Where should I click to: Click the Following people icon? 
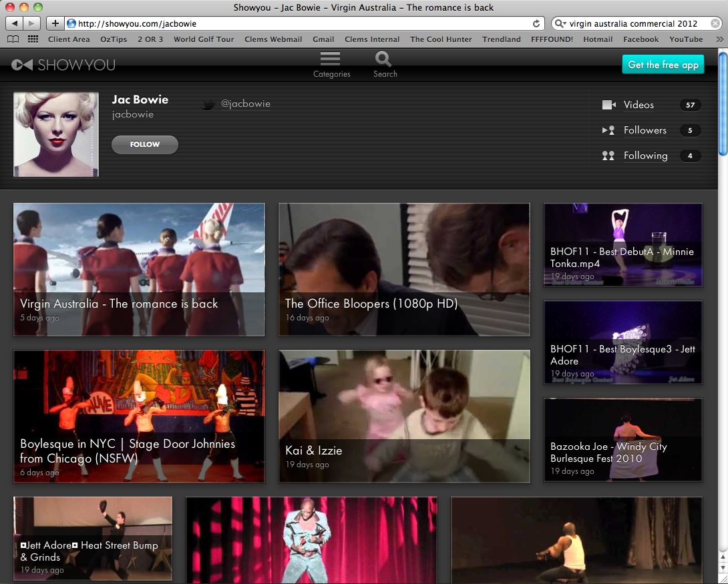pyautogui.click(x=608, y=156)
